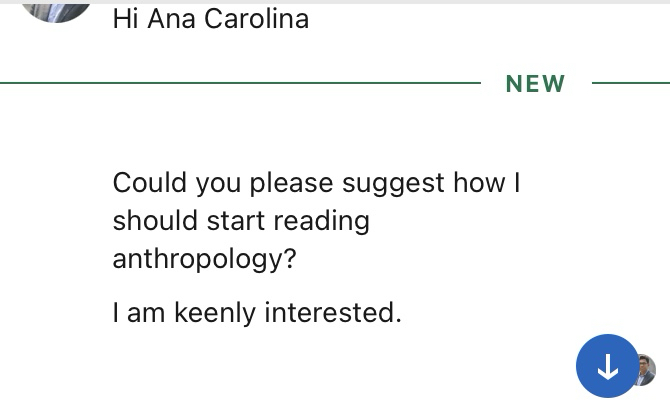Viewport: 670px width, 418px height.
Task: Click the name "Carolina" in the greeting
Action: click(x=258, y=19)
